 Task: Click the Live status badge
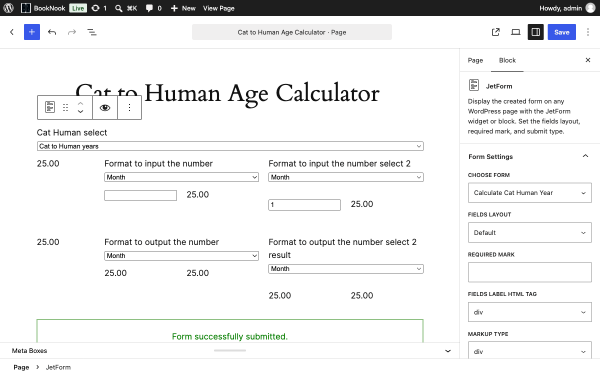(78, 8)
